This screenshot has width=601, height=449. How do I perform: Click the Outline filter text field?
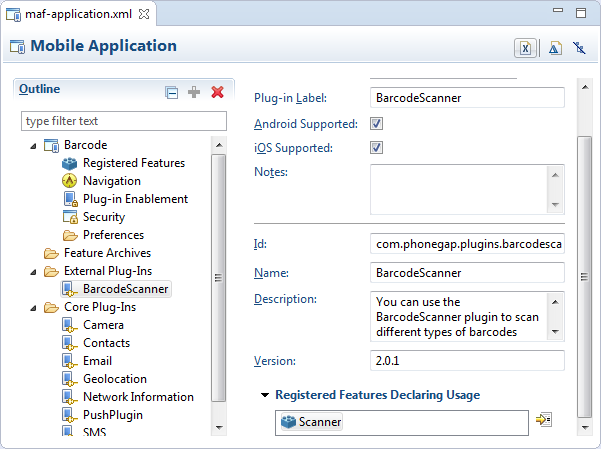(124, 121)
